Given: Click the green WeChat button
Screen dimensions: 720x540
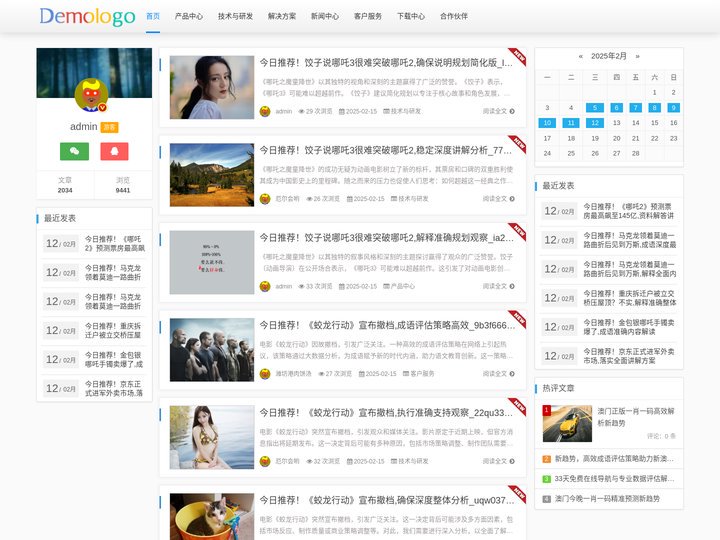Looking at the screenshot, I should point(74,151).
